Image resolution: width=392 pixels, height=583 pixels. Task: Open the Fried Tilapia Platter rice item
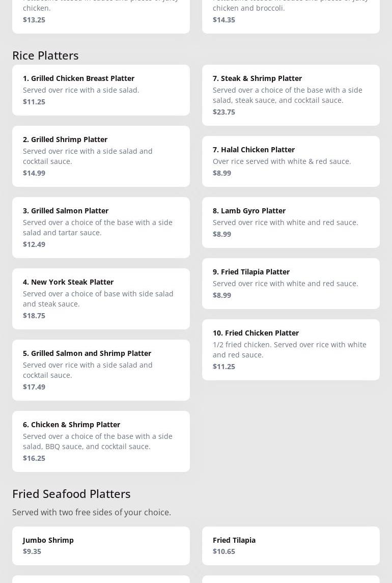coord(291,283)
